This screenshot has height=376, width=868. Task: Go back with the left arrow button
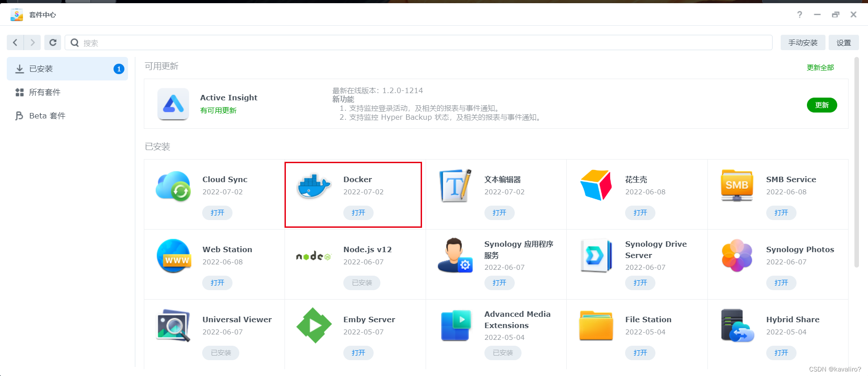[15, 42]
